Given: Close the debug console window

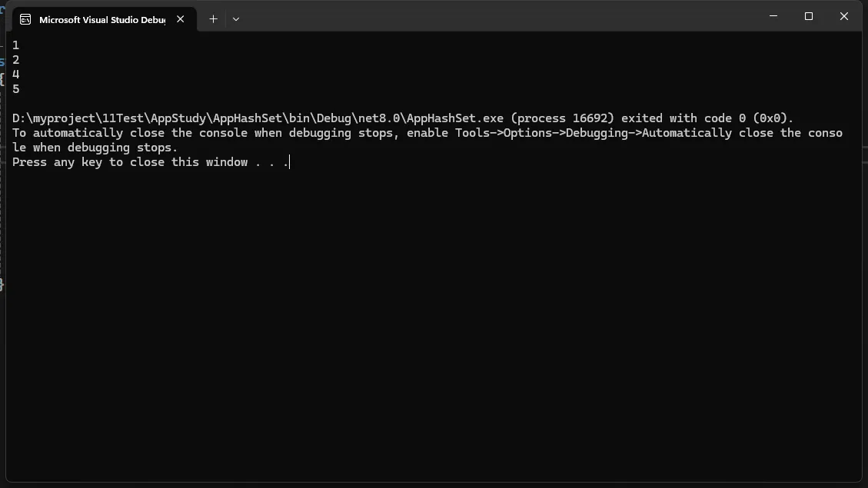Looking at the screenshot, I should click(x=844, y=16).
